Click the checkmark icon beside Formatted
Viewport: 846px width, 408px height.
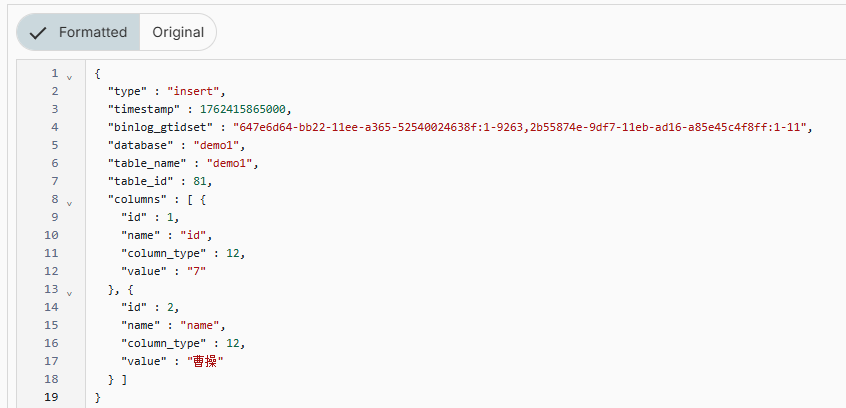pyautogui.click(x=39, y=32)
